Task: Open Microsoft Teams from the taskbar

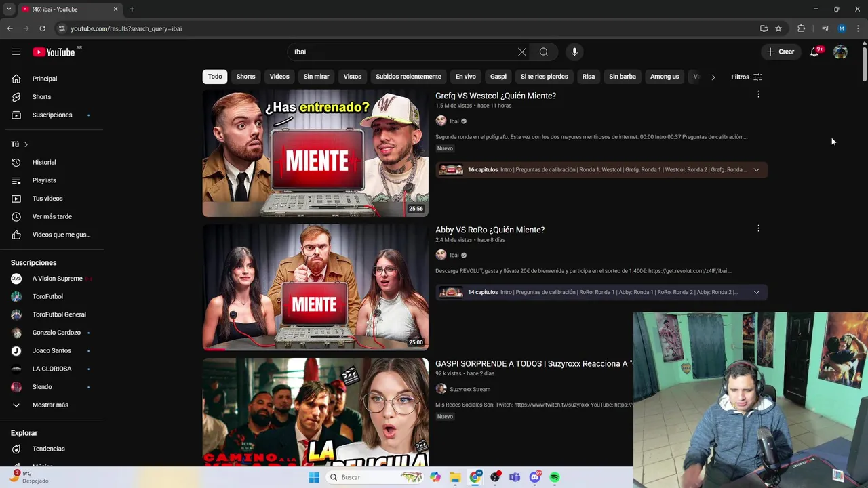Action: coord(515,477)
